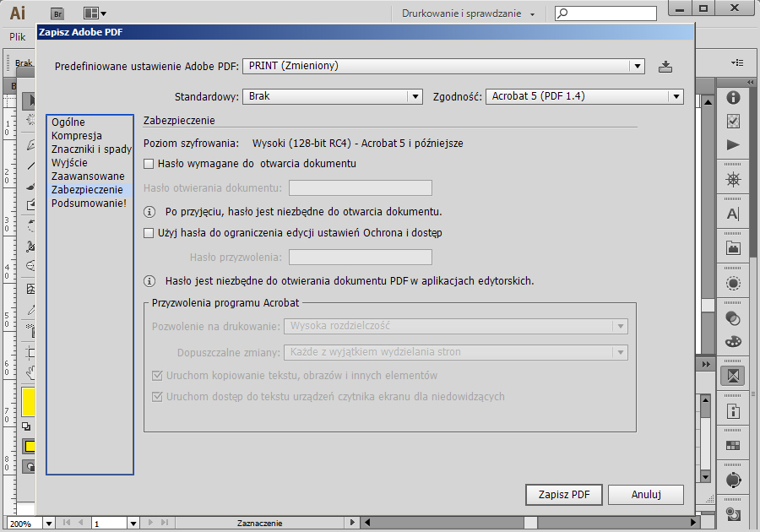Click the vertical scrollbar up arrow of document

(x=708, y=101)
